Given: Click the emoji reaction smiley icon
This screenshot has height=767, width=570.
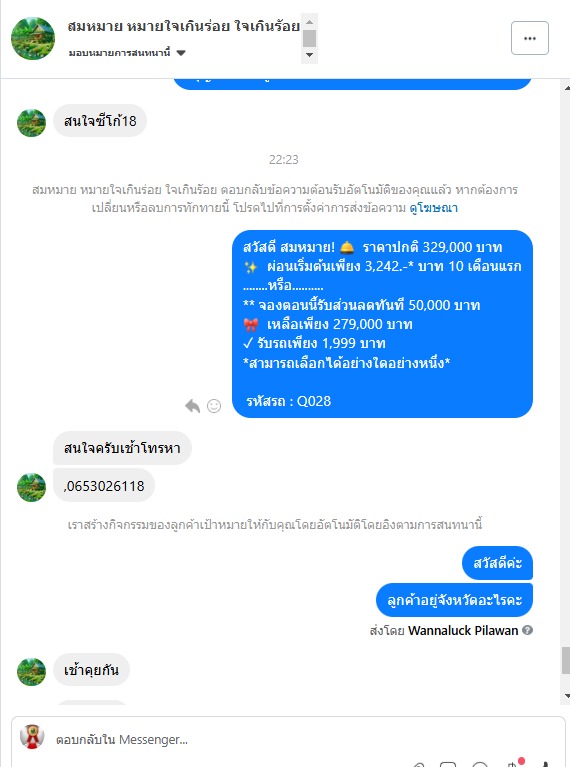Looking at the screenshot, I should (214, 406).
